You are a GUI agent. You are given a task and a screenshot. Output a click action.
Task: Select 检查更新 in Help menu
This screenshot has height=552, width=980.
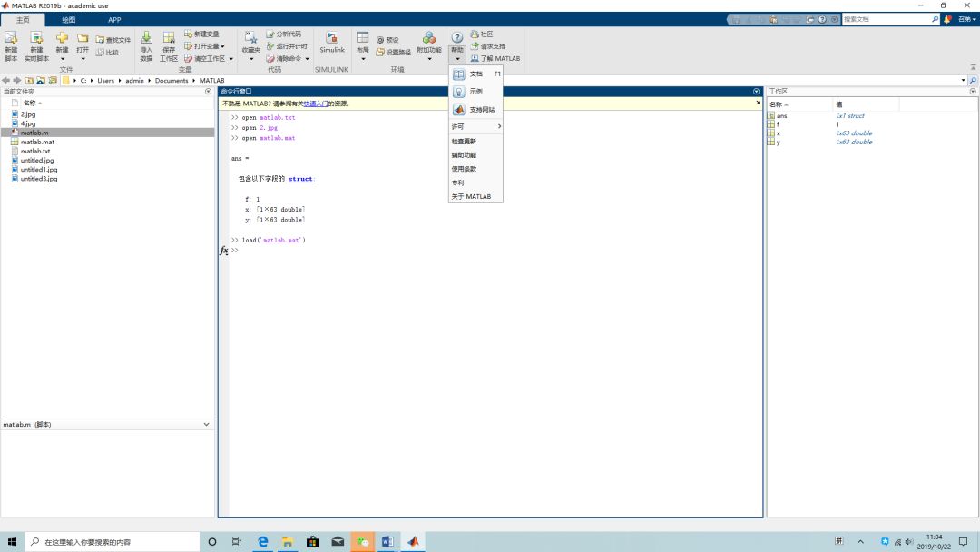[x=475, y=142]
